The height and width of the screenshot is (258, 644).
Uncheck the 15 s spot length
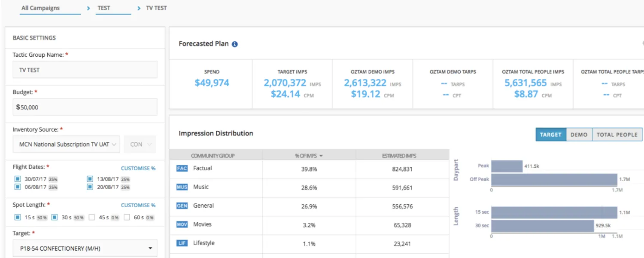[x=18, y=218]
